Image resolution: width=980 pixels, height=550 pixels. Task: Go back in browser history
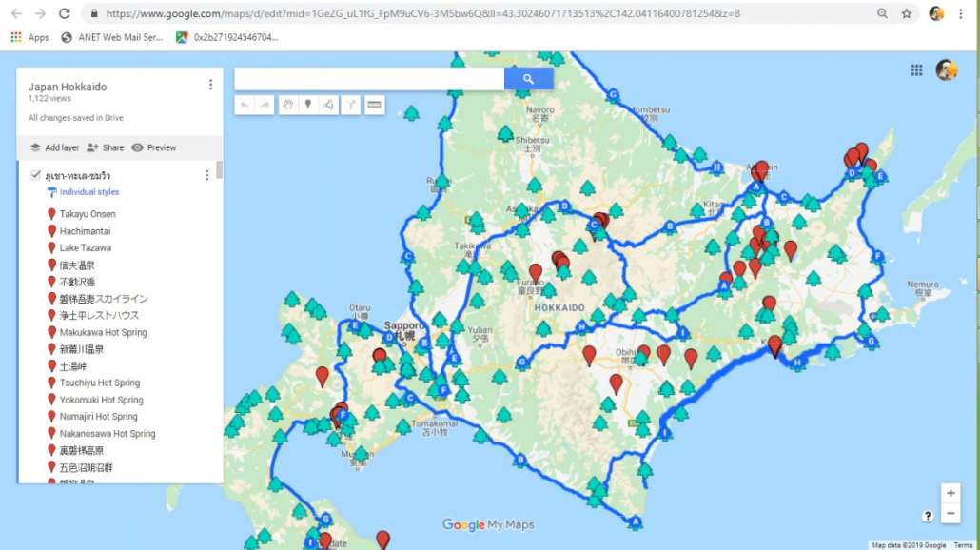click(17, 13)
